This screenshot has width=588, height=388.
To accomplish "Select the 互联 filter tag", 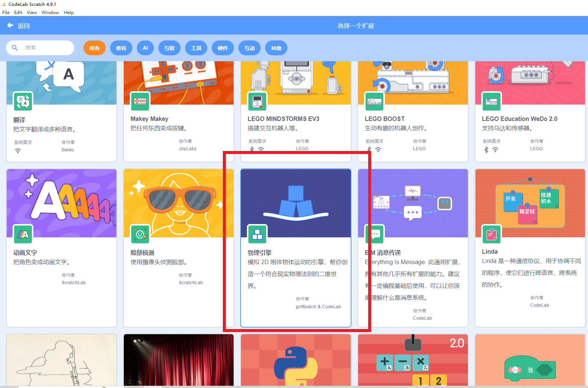I will (169, 48).
